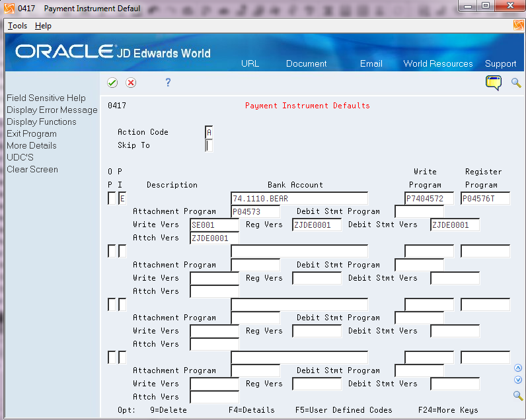The height and width of the screenshot is (420, 526).
Task: Focus the Action Code field
Action: pos(209,132)
